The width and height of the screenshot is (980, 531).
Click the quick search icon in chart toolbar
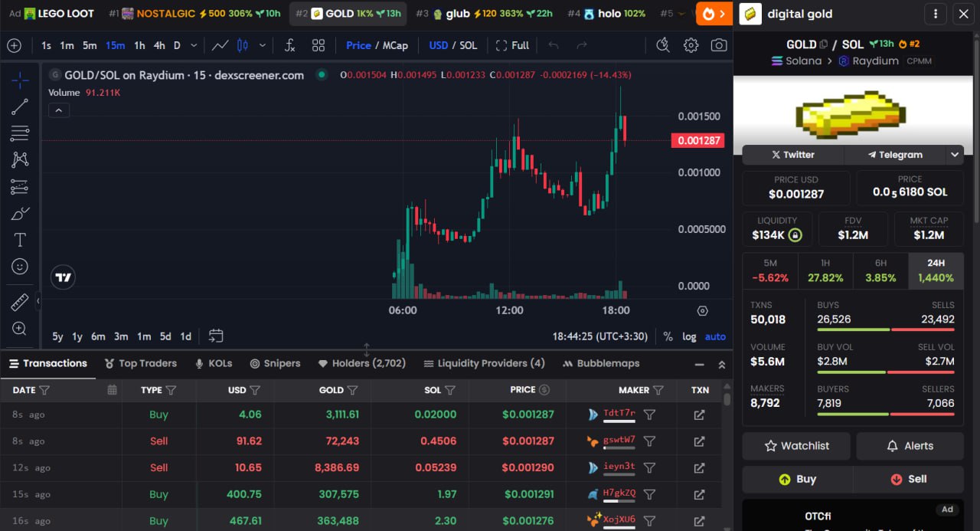pos(663,45)
